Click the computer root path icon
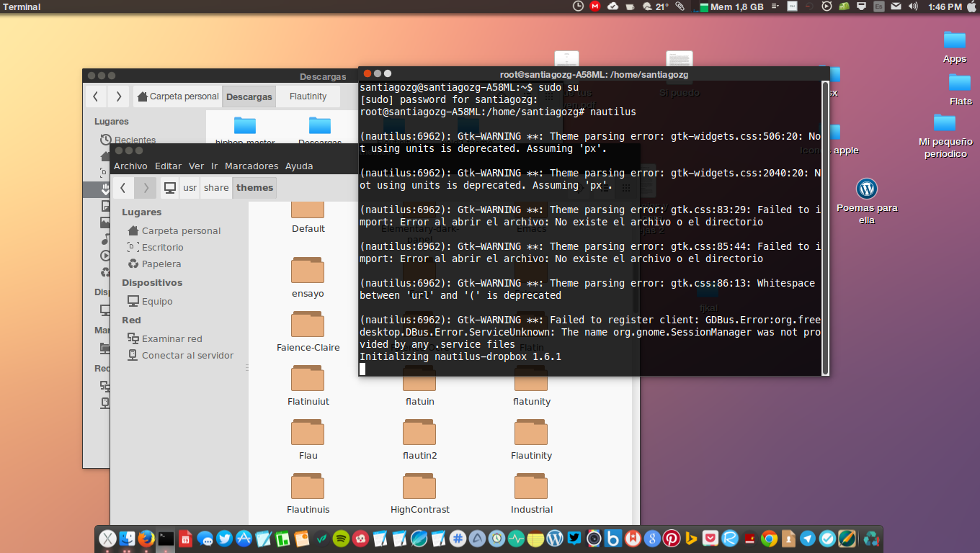 pyautogui.click(x=170, y=187)
